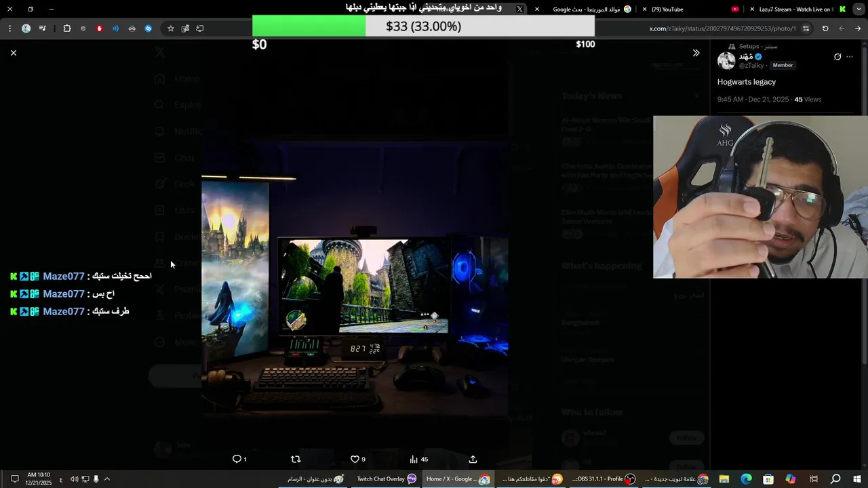
Task: Open Windows notification center icon
Action: coord(14,479)
